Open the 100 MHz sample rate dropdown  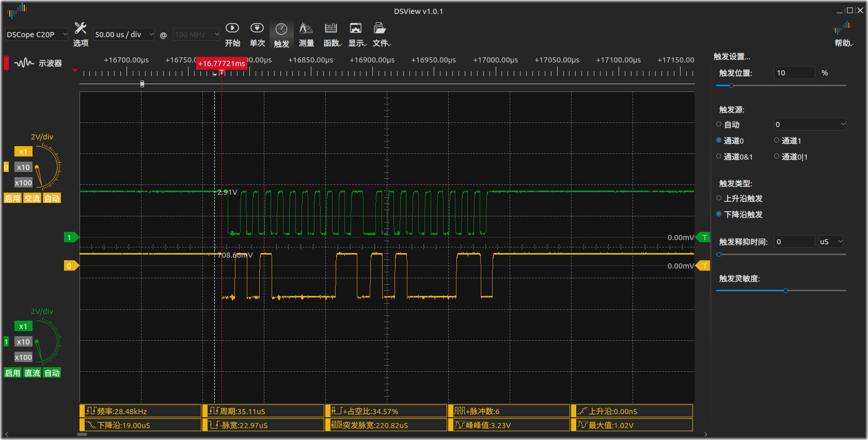(x=197, y=35)
